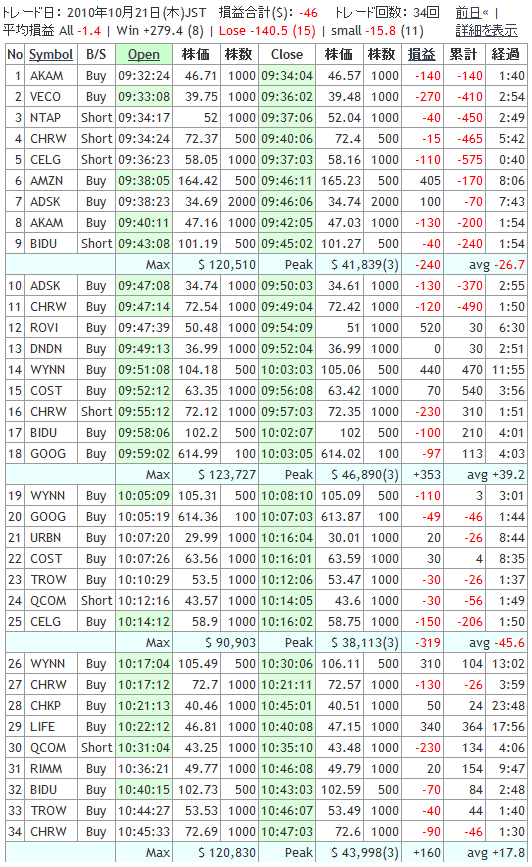Click small -15.8 (11) statistic
The width and height of the screenshot is (532, 867).
(x=377, y=31)
